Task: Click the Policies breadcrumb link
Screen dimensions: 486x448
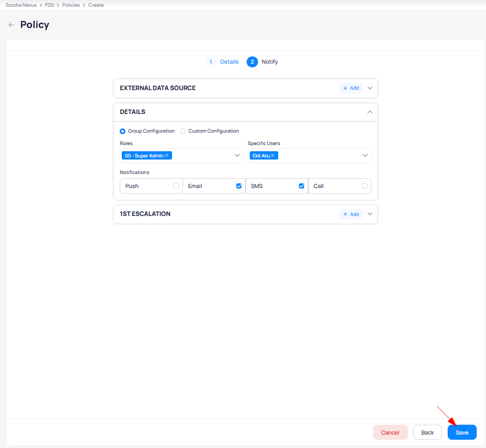Action: [x=71, y=5]
